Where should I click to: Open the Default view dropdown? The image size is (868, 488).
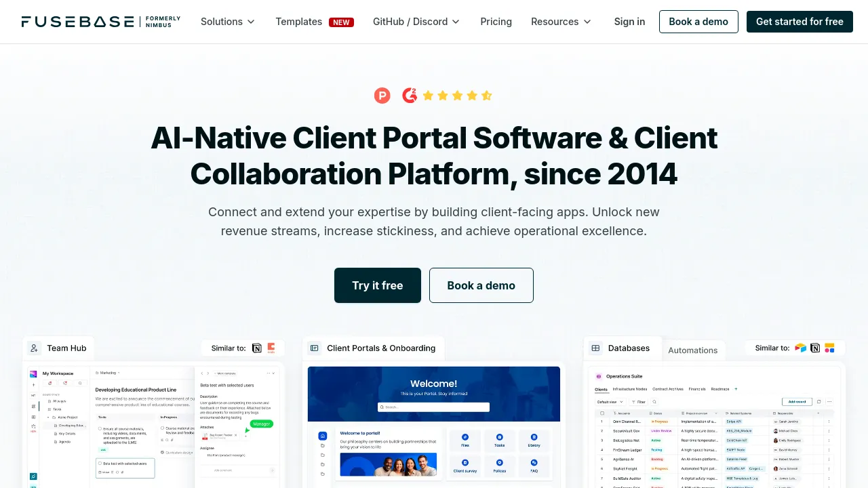[x=610, y=402]
